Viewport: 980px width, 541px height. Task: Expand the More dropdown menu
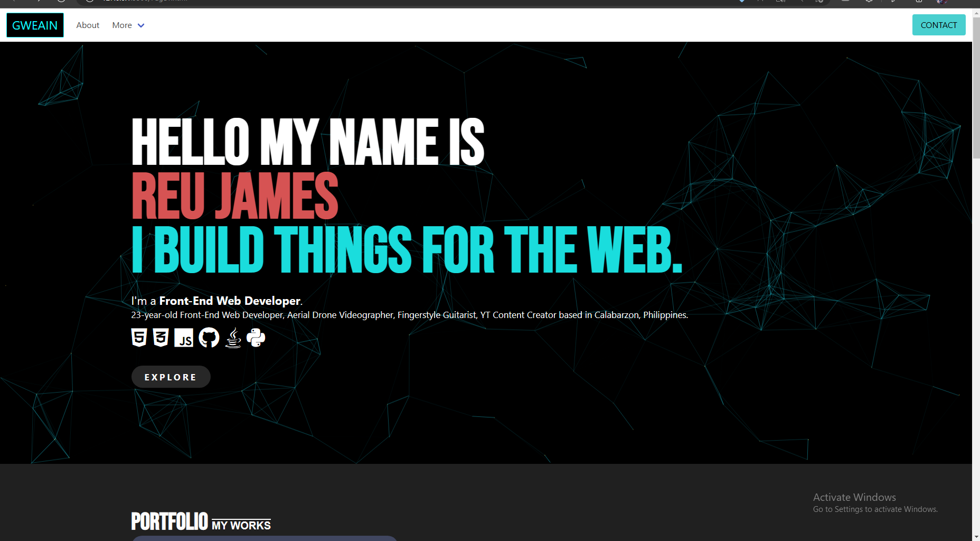(128, 25)
